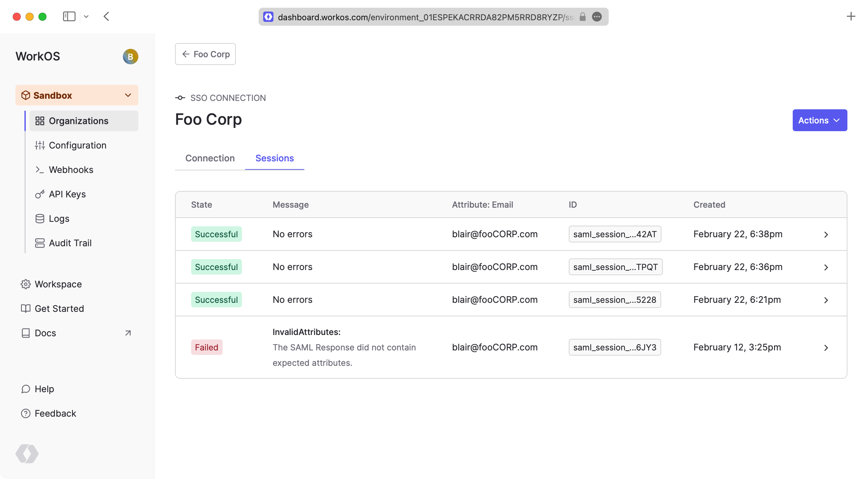Expand the 6:38pm session row chevron

point(826,235)
